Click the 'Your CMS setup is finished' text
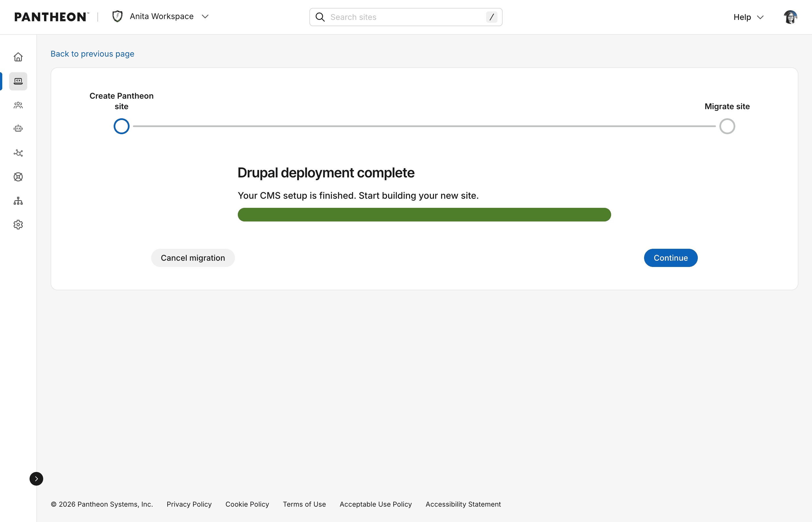 point(358,196)
